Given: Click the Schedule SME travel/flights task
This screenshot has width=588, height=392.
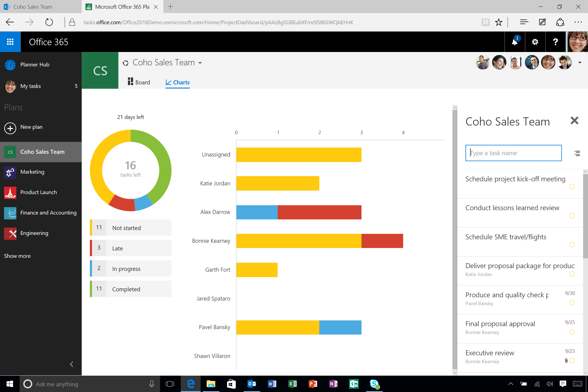Looking at the screenshot, I should (x=506, y=237).
